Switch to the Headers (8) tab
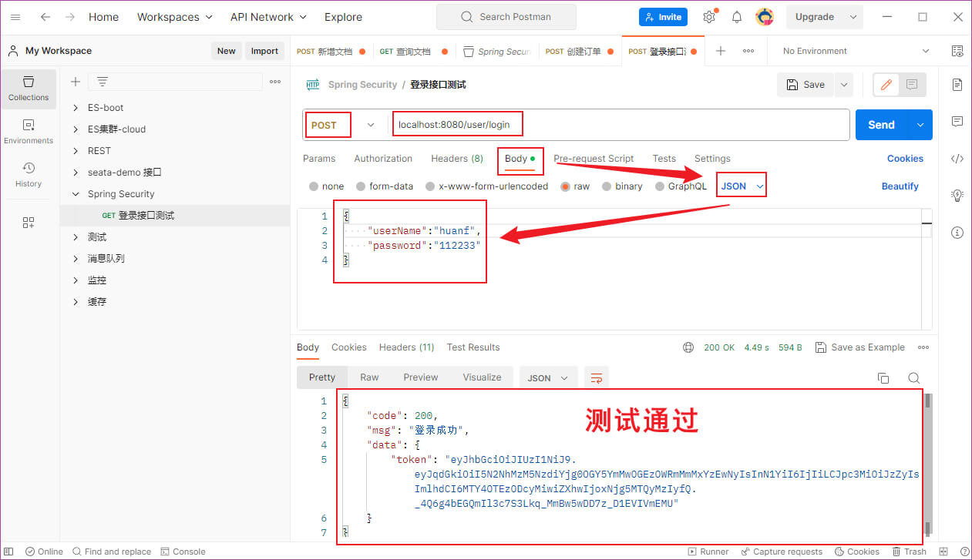The width and height of the screenshot is (972, 560). click(457, 159)
